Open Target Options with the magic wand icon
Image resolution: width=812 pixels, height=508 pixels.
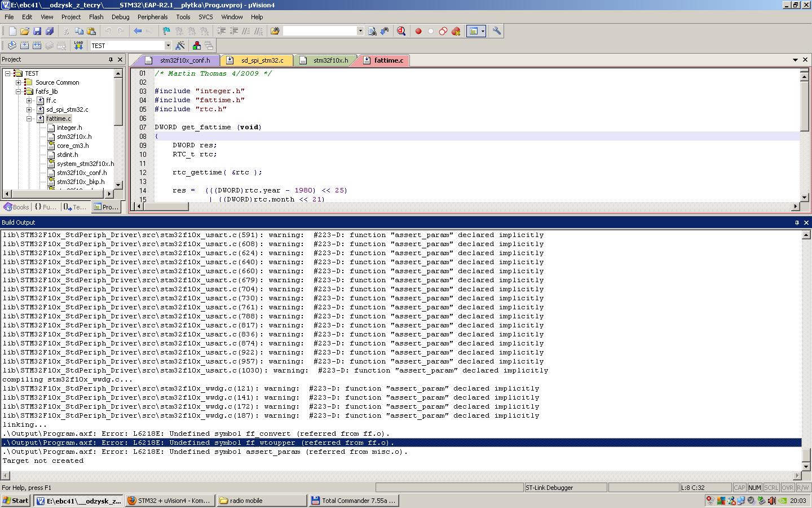click(180, 45)
